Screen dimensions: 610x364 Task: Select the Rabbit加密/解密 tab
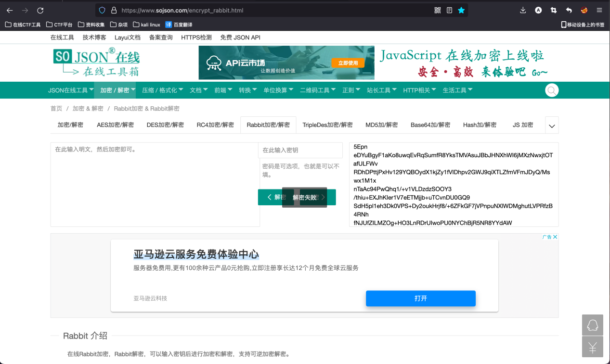tap(268, 125)
